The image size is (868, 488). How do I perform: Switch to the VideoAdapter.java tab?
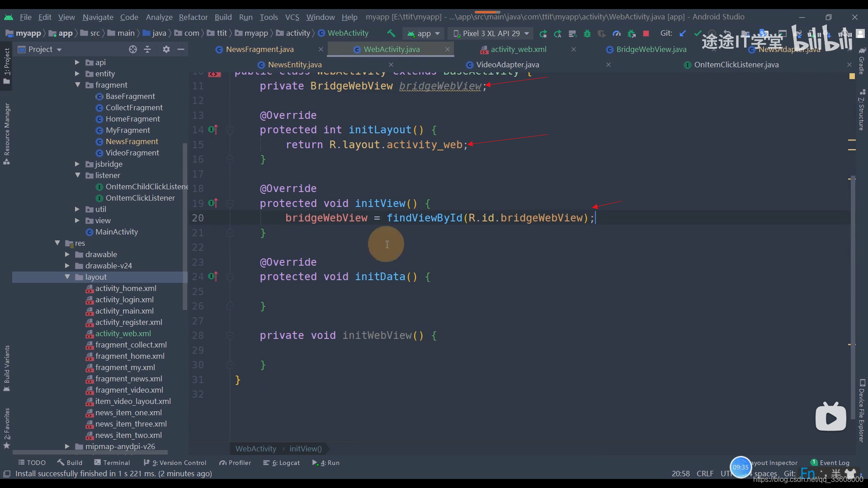[x=507, y=65]
